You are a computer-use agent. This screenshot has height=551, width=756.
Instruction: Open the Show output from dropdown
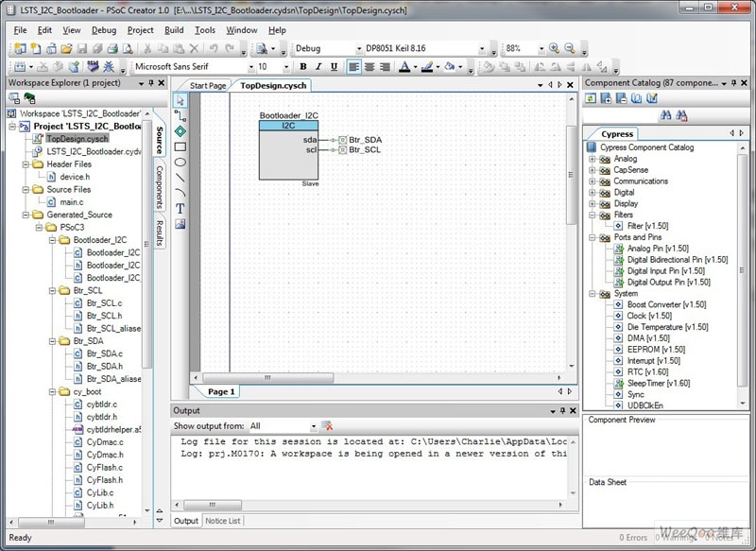[314, 426]
